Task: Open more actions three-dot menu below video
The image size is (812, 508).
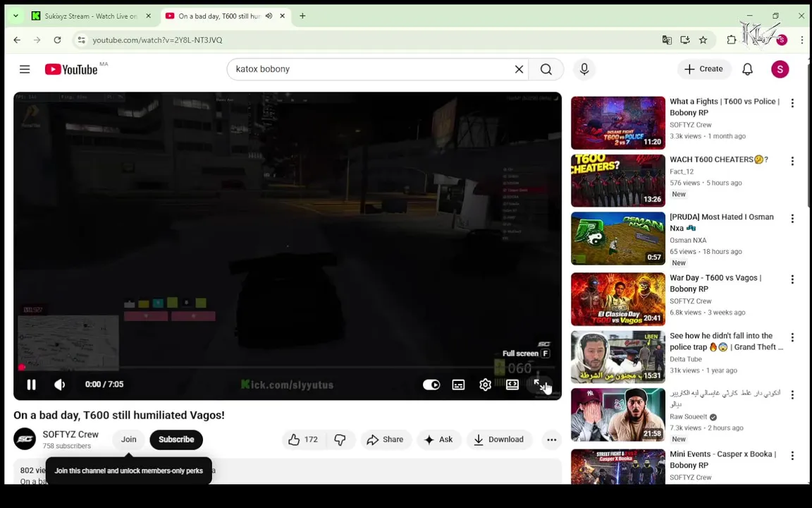Action: [x=551, y=440]
